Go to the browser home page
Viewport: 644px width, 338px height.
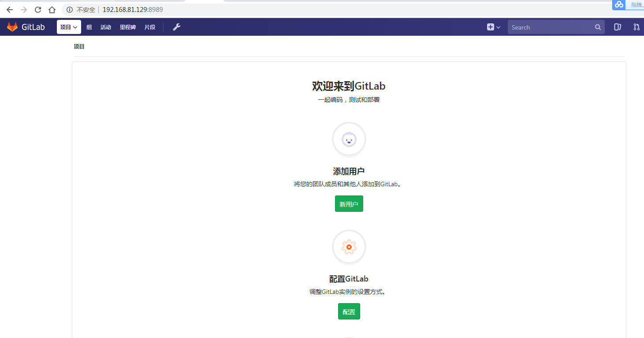(52, 10)
